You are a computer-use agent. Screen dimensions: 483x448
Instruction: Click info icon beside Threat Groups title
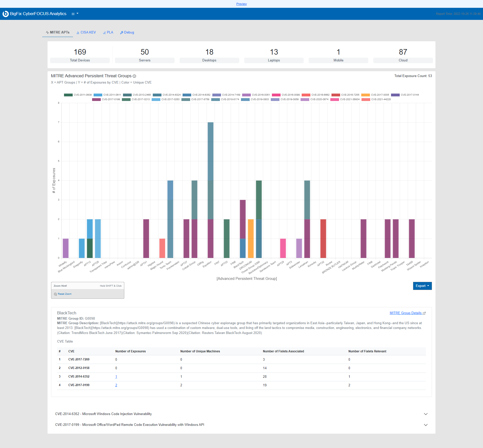point(134,76)
